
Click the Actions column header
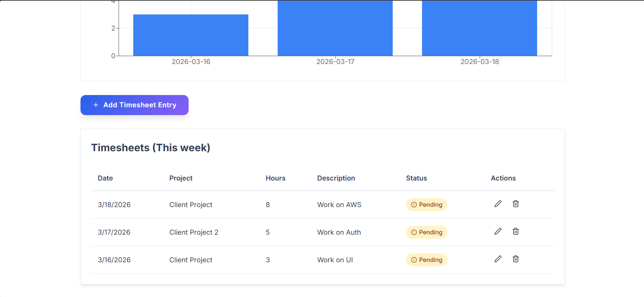(x=503, y=178)
